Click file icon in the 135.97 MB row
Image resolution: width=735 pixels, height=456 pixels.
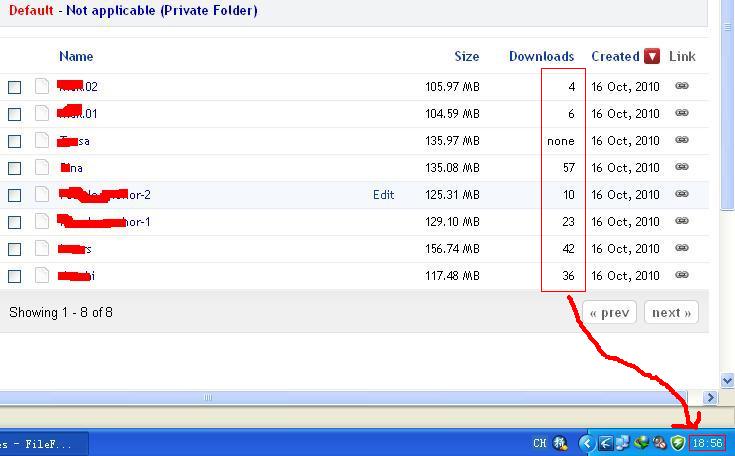42,140
